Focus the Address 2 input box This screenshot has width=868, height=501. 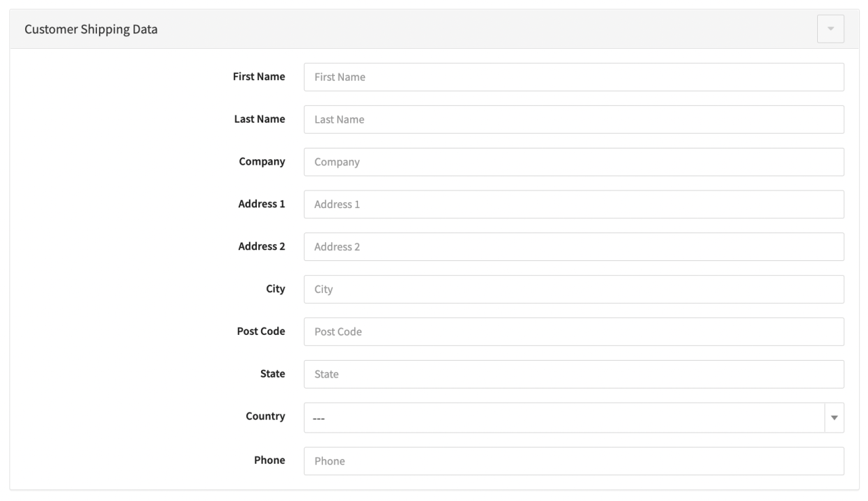574,247
